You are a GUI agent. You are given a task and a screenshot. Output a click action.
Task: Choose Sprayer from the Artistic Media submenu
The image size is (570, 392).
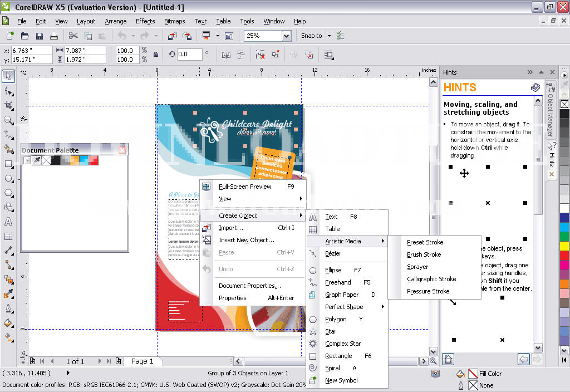tap(417, 266)
